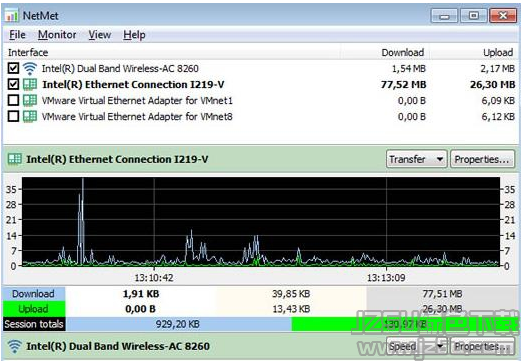Screen dimensions: 521x361
Task: Uncheck the Wireless-AC 8260 interface checkbox
Action: click(x=13, y=68)
